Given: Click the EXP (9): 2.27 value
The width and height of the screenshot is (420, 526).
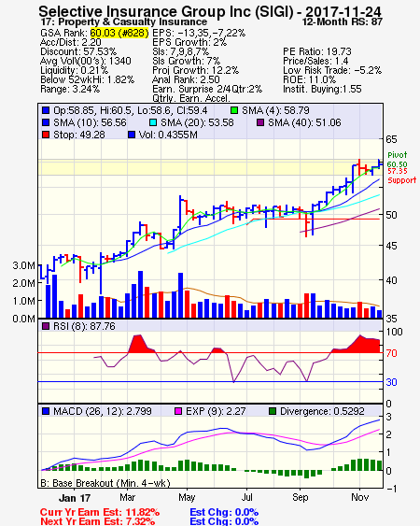Looking at the screenshot, I should pyautogui.click(x=216, y=411).
